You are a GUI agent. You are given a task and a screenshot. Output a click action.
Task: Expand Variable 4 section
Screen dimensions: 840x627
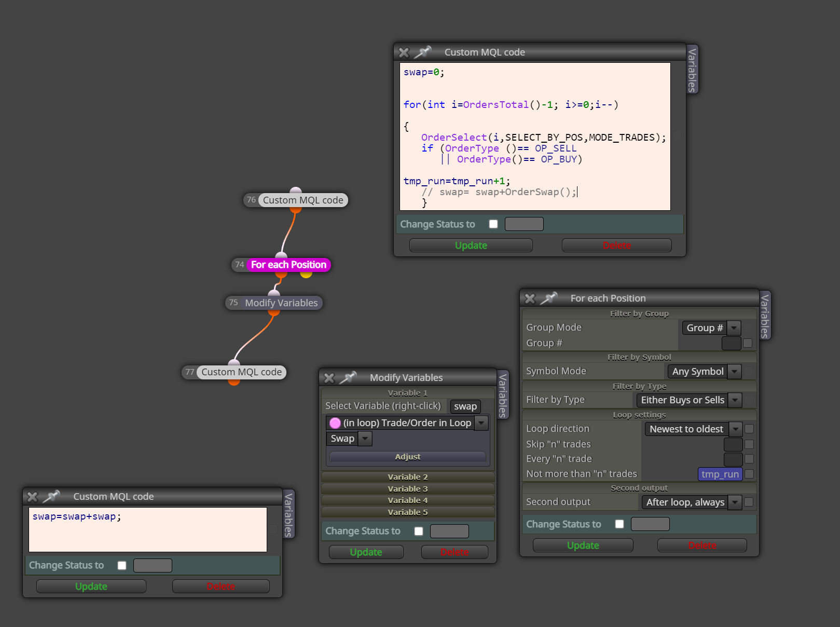(408, 500)
